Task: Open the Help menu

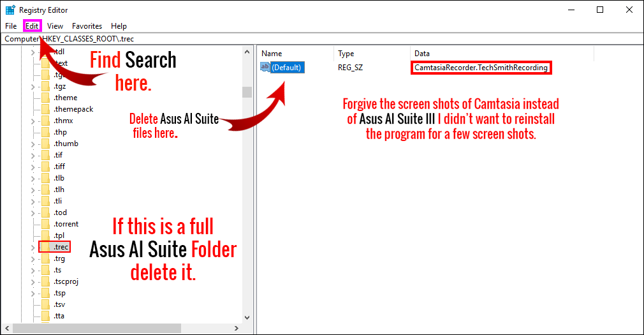Action: 119,26
